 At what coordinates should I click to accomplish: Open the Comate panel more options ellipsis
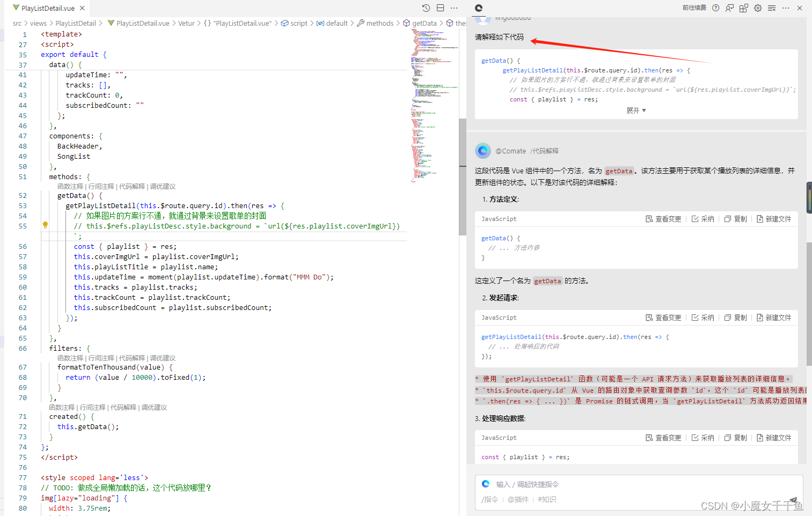[x=786, y=8]
